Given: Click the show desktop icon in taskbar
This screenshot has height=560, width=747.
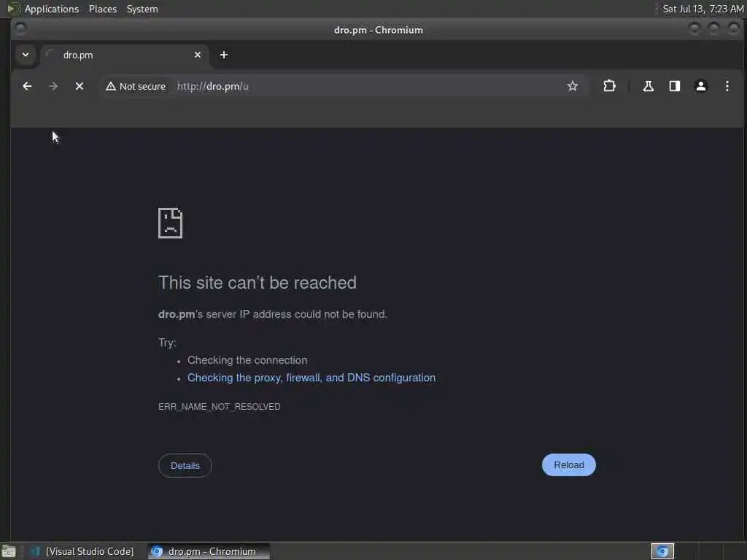Looking at the screenshot, I should pyautogui.click(x=9, y=551).
